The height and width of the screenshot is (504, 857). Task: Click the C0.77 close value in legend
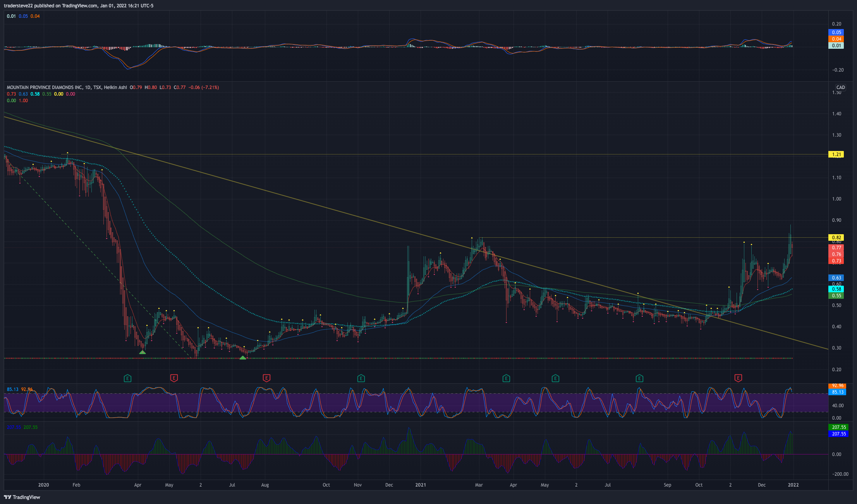coord(180,87)
